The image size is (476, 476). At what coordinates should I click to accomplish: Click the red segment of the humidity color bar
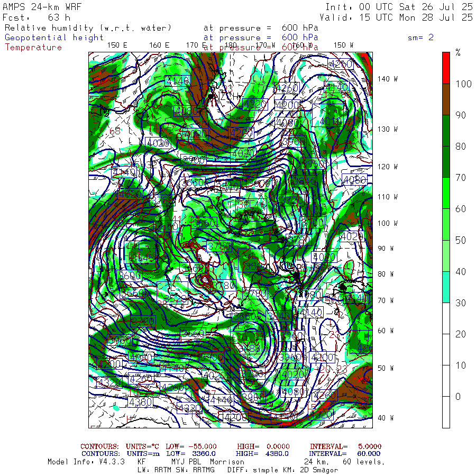coord(446,68)
